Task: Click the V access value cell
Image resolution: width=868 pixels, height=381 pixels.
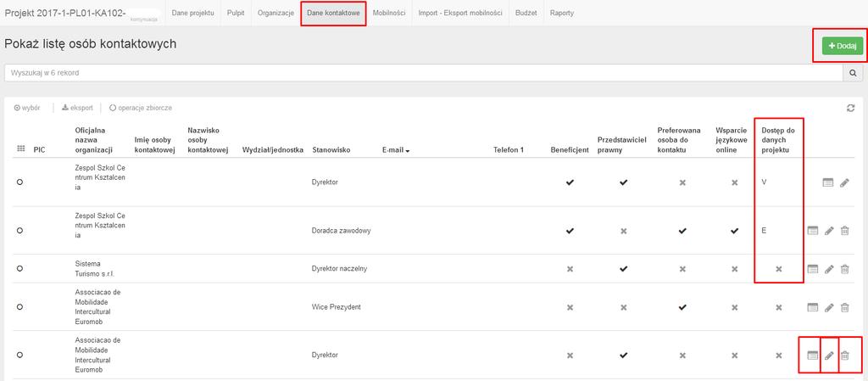Action: tap(764, 182)
